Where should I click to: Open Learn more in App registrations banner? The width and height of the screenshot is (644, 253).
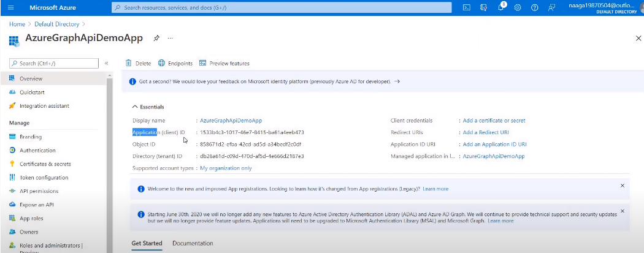pyautogui.click(x=435, y=189)
